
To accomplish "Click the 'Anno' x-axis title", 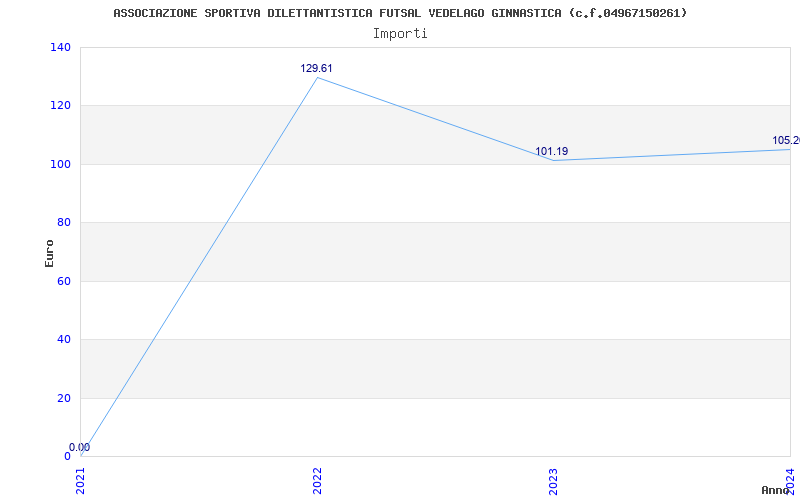I will [x=775, y=490].
